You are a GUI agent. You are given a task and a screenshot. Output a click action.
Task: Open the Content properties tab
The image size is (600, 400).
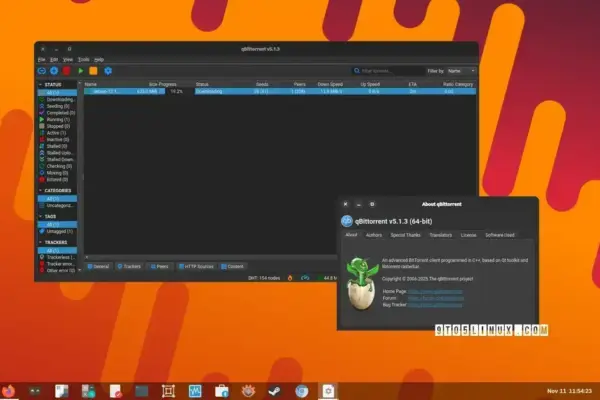coord(232,266)
